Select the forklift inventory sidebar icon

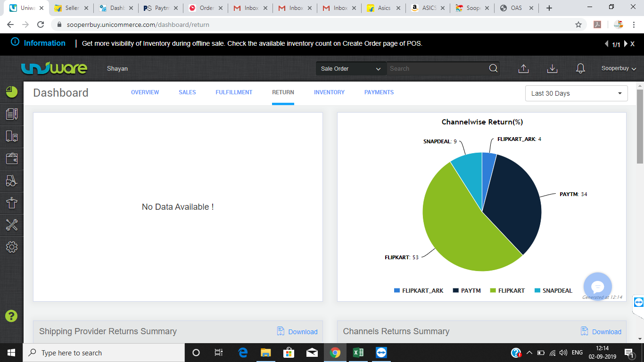12,181
